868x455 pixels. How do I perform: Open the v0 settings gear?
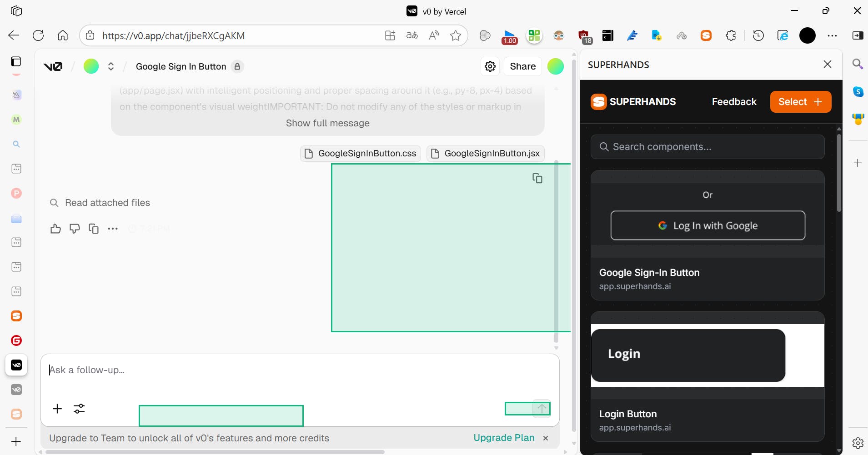[490, 66]
